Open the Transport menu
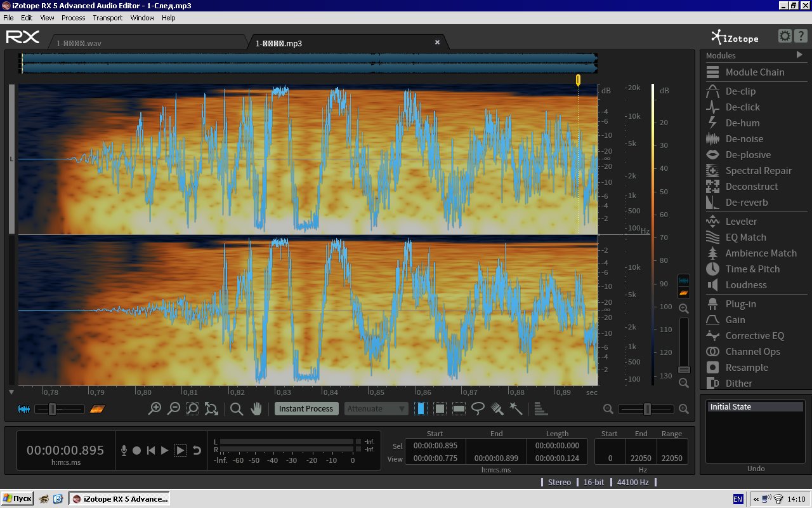812x508 pixels. [107, 18]
